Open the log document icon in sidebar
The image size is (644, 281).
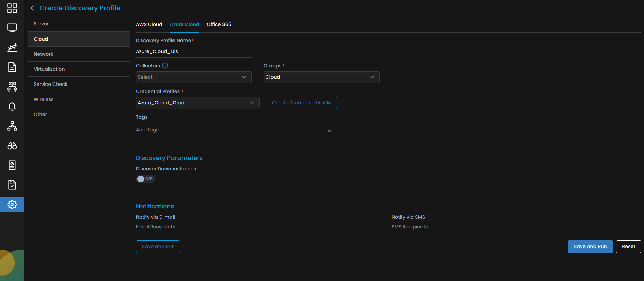[x=12, y=165]
